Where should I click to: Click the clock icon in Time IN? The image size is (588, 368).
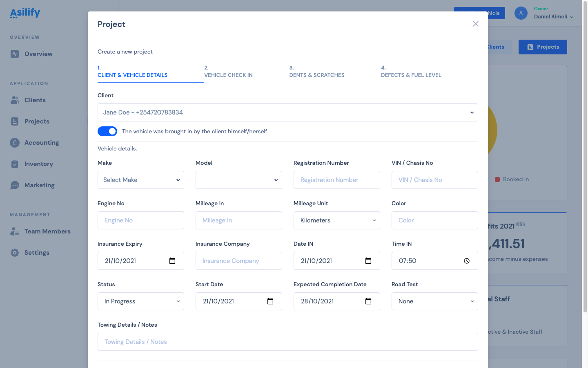click(467, 261)
